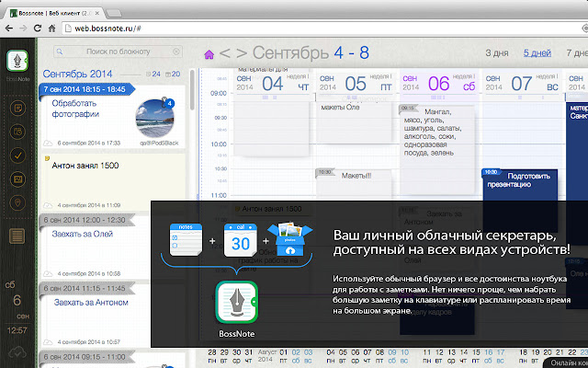Open the Макеты!!! event at 10:30
The image size is (588, 368).
(354, 184)
